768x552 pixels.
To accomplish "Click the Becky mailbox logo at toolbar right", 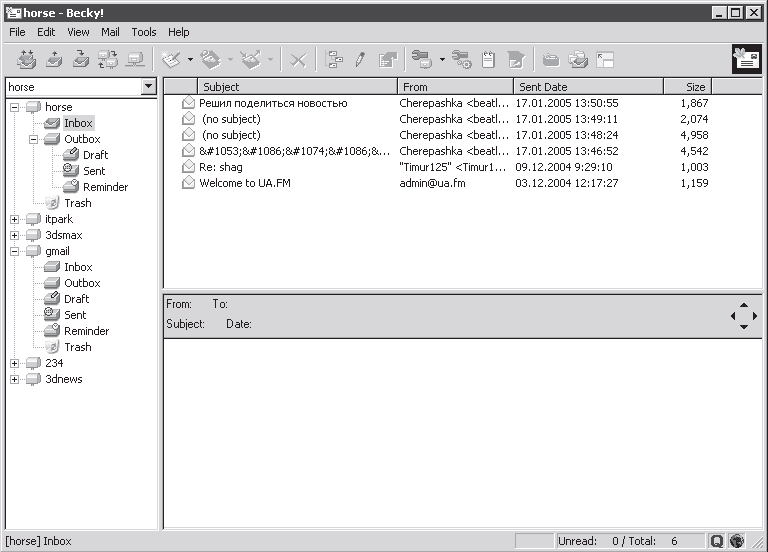I will coord(745,60).
